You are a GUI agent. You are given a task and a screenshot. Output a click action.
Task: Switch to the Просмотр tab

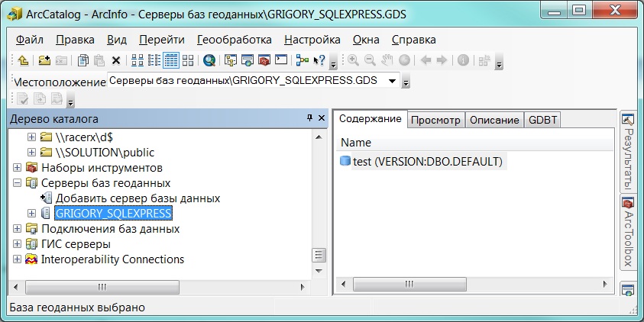click(x=435, y=121)
